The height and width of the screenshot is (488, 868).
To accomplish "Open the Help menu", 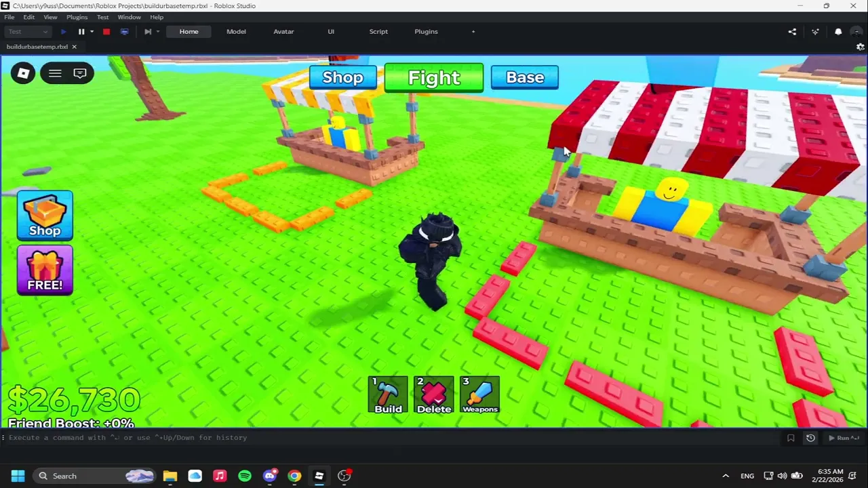I will (x=157, y=17).
